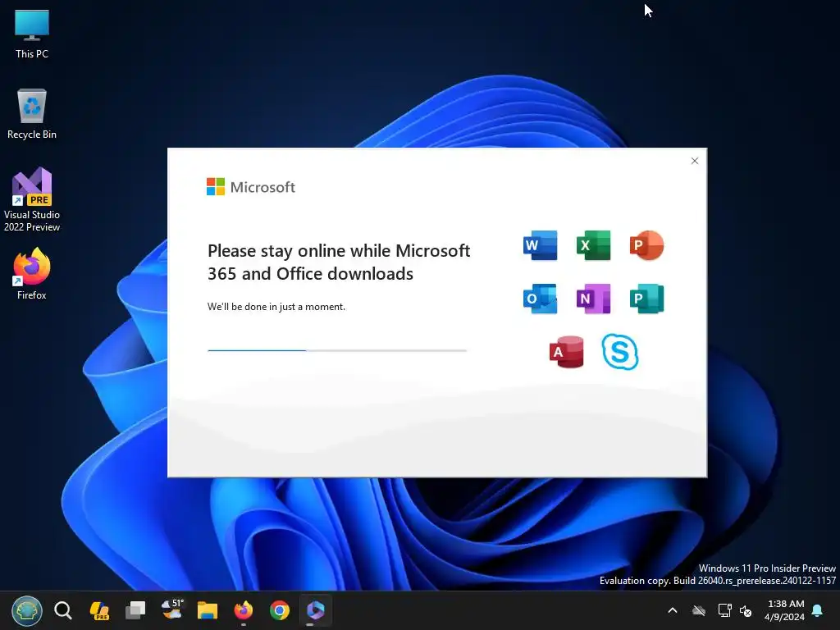Click the Skype for Business icon
The image size is (840, 630).
(620, 352)
